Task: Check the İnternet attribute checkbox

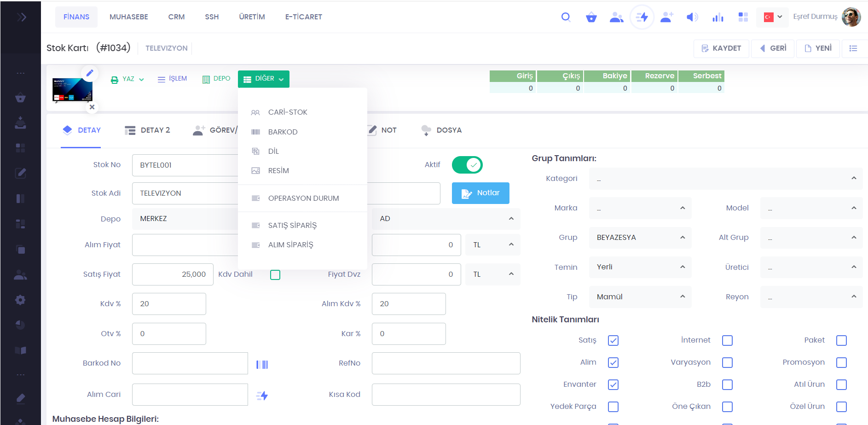Action: [727, 340]
